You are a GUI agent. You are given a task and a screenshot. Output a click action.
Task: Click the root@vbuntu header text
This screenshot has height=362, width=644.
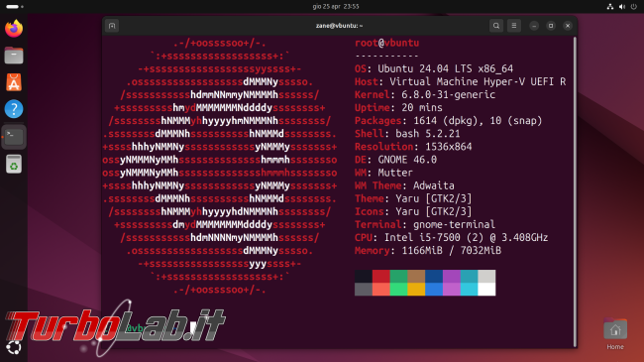[386, 43]
